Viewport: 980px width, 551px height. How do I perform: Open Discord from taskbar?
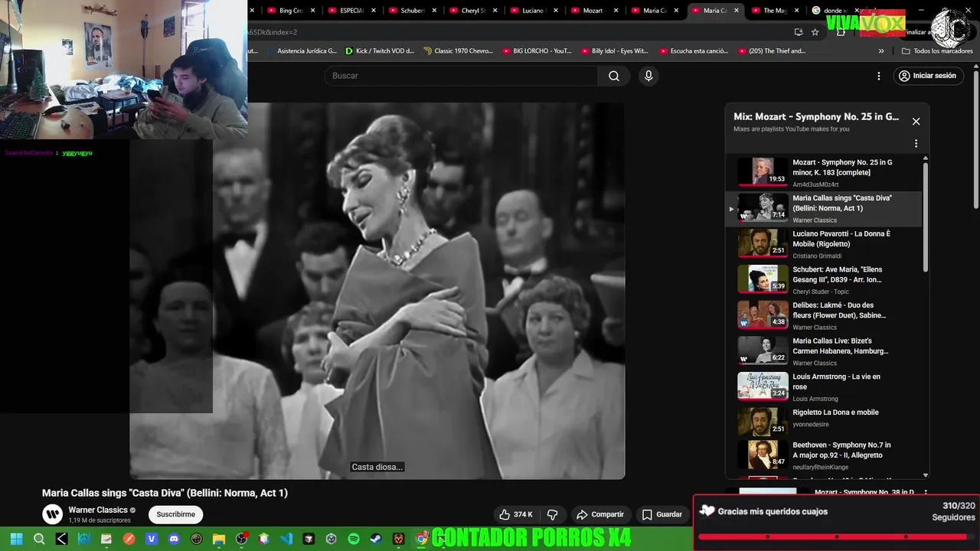coord(174,540)
